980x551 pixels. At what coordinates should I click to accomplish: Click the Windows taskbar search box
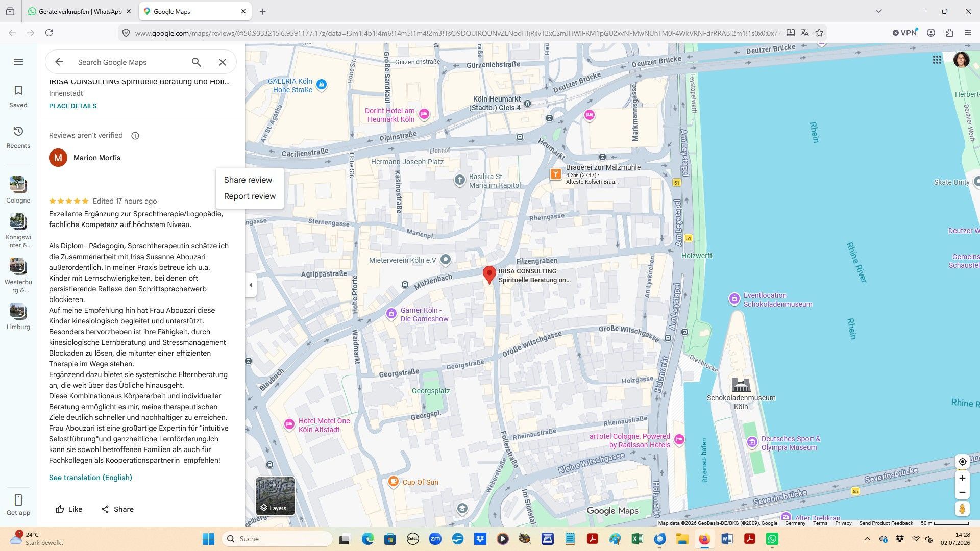tap(277, 539)
